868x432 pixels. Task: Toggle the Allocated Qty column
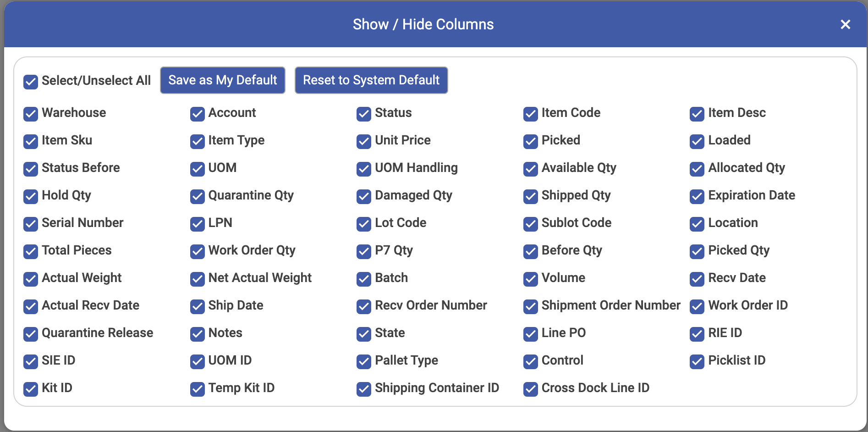(697, 169)
